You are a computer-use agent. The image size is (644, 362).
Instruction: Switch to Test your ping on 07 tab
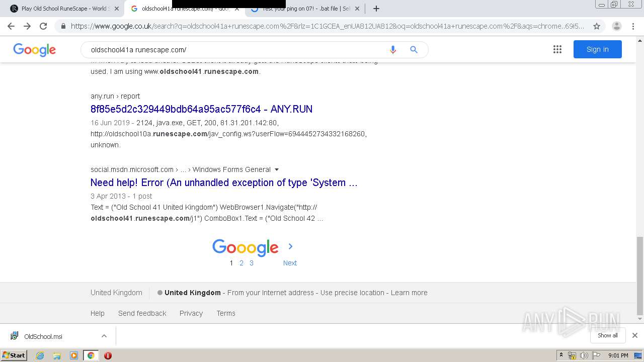[x=305, y=9]
